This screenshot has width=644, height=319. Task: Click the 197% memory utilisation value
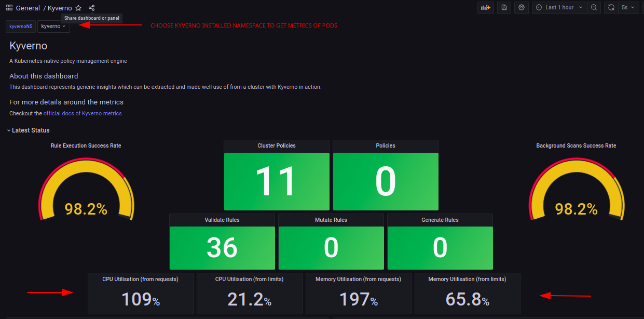(359, 300)
